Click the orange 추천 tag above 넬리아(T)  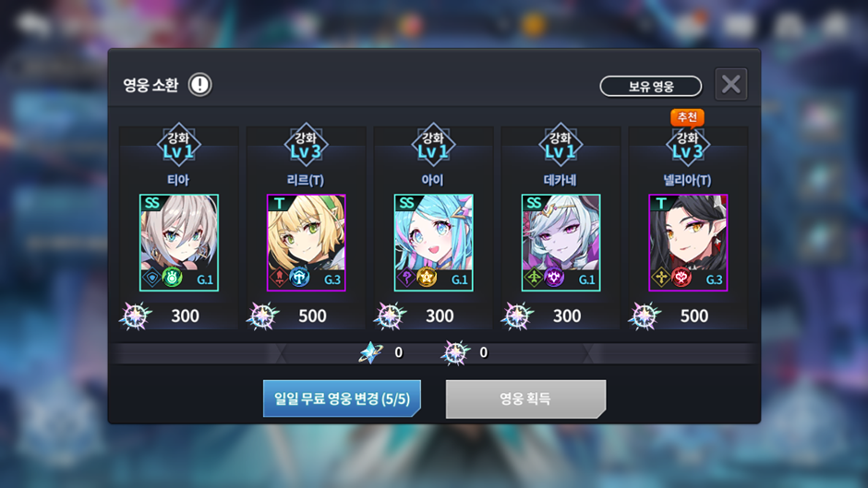(687, 117)
